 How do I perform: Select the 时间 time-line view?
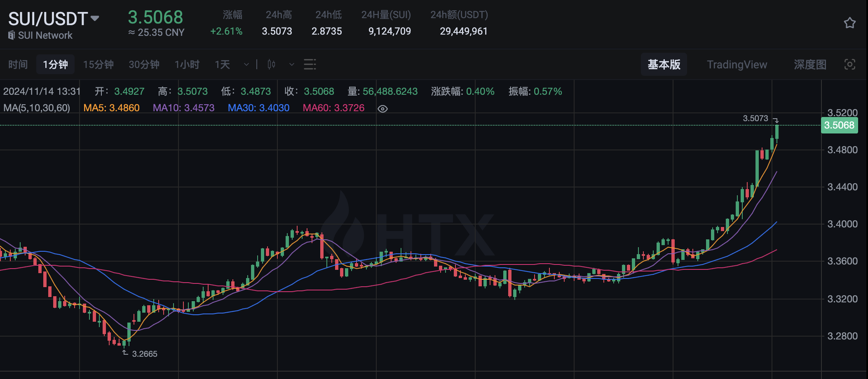point(18,65)
